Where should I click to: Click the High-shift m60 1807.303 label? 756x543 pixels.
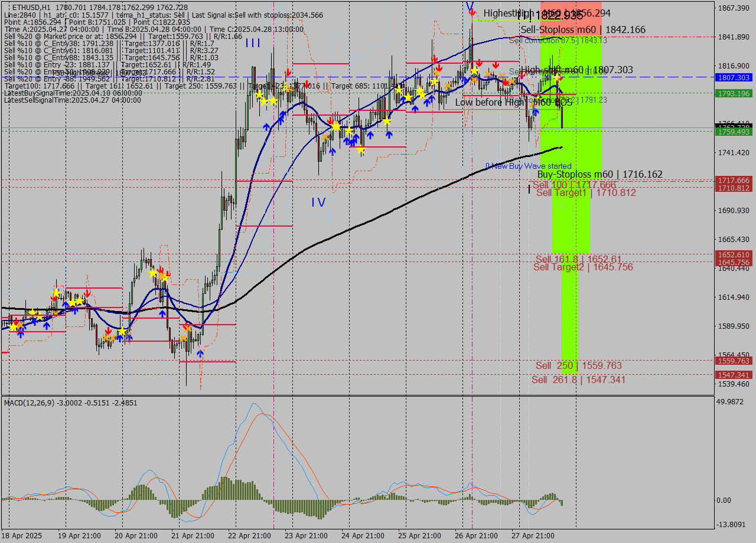pos(576,70)
